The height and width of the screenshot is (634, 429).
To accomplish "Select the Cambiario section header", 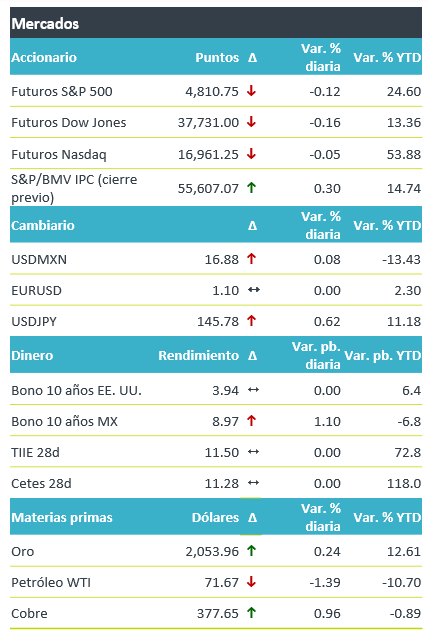I will [43, 225].
